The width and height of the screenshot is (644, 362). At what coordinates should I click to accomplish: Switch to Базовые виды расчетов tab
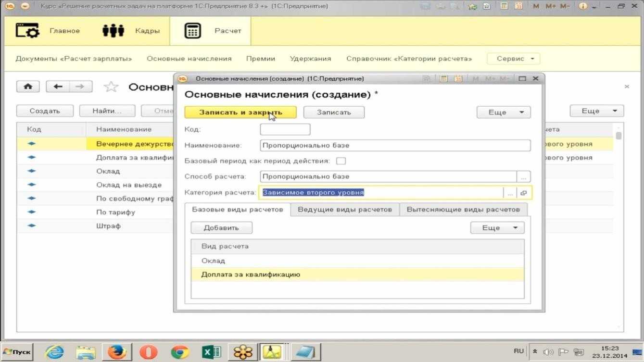click(x=238, y=210)
